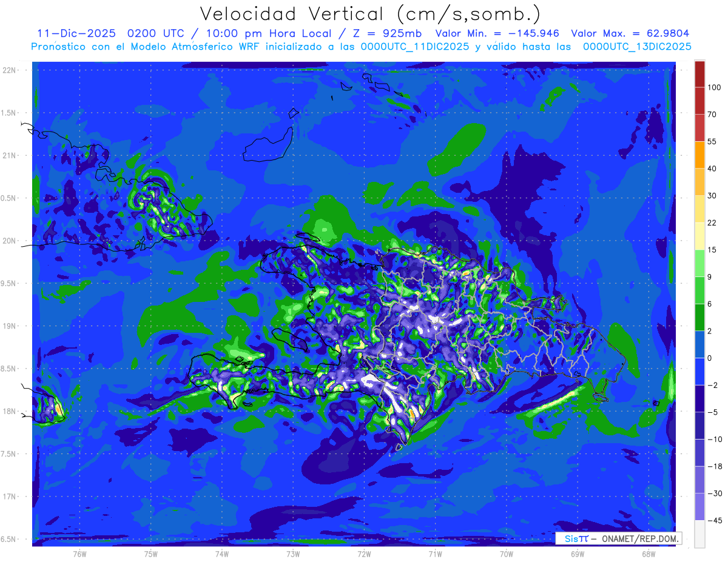The width and height of the screenshot is (728, 562).
Task: Click the color bar value "55"
Action: pyautogui.click(x=712, y=141)
